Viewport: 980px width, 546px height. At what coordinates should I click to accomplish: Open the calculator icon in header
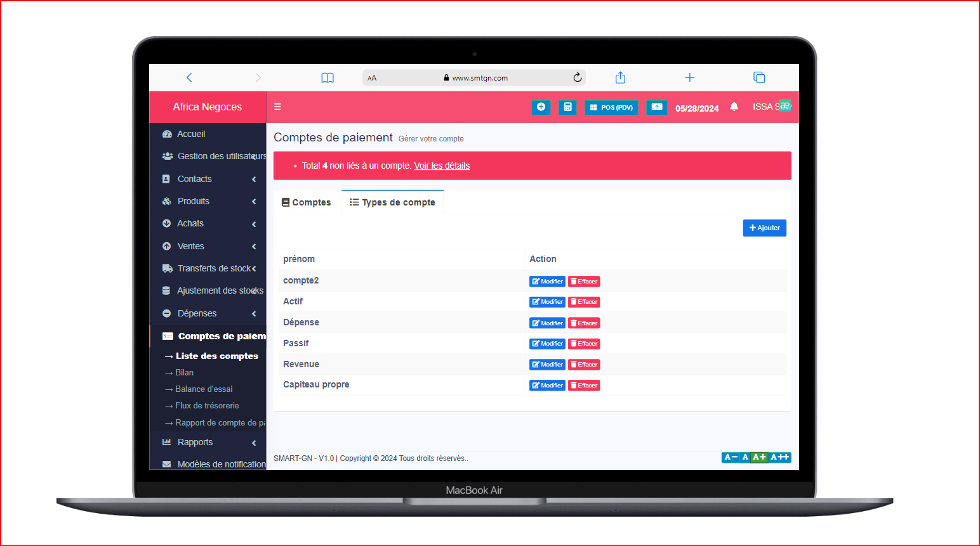[x=567, y=107]
